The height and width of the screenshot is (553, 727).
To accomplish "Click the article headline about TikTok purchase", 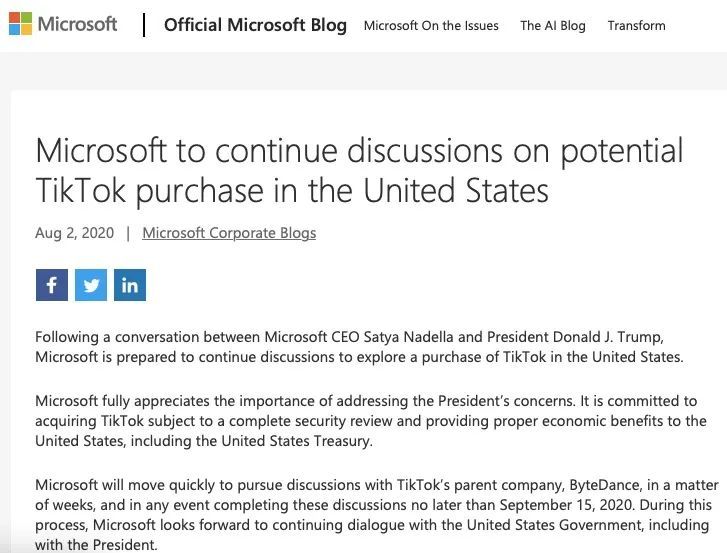I will (359, 171).
